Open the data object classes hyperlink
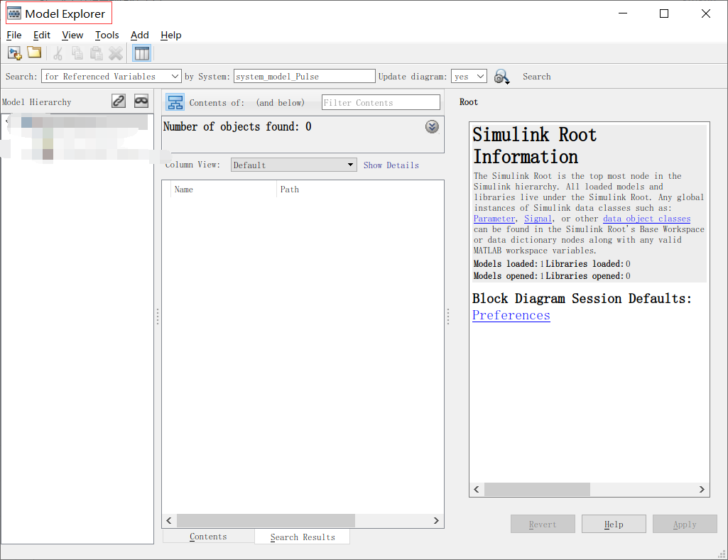728x560 pixels. (x=646, y=219)
